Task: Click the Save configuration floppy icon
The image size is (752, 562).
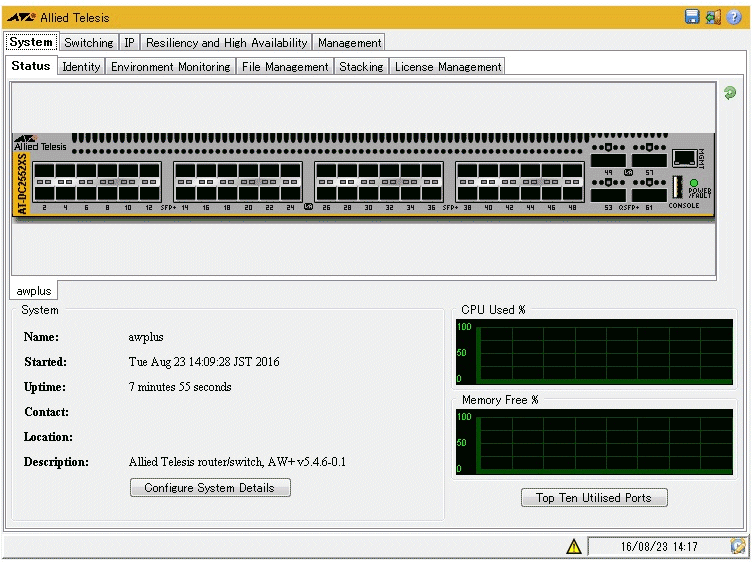Action: pyautogui.click(x=692, y=17)
